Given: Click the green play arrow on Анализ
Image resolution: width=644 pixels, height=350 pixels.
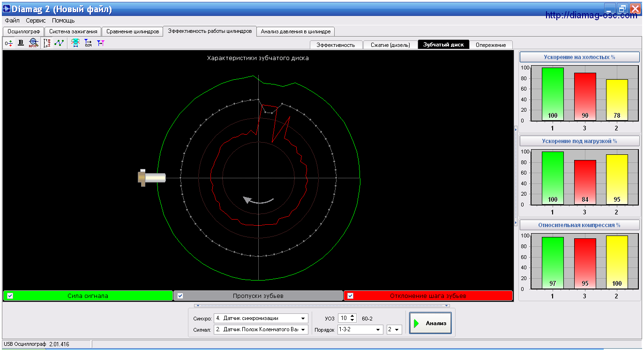Looking at the screenshot, I should (x=416, y=323).
